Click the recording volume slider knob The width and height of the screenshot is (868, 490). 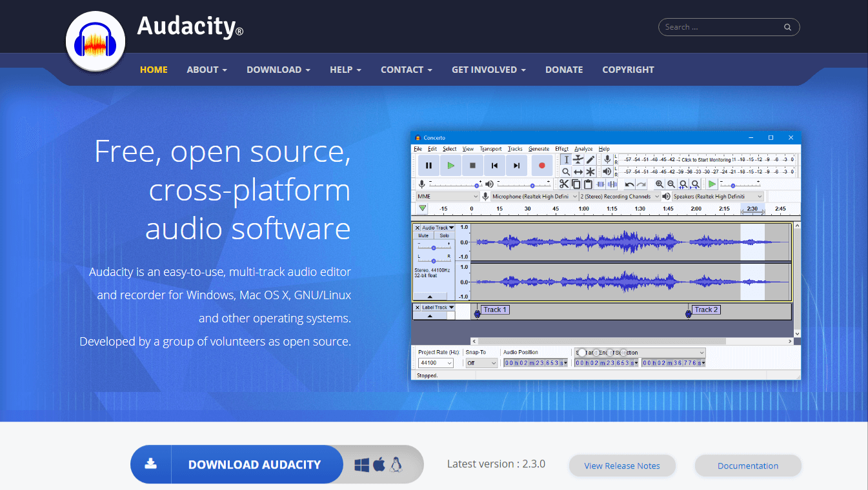click(477, 186)
